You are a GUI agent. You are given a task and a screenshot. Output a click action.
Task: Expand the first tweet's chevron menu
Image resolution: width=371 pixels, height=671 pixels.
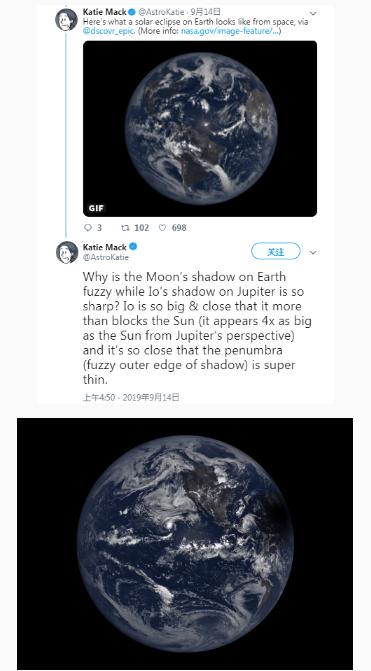click(313, 14)
